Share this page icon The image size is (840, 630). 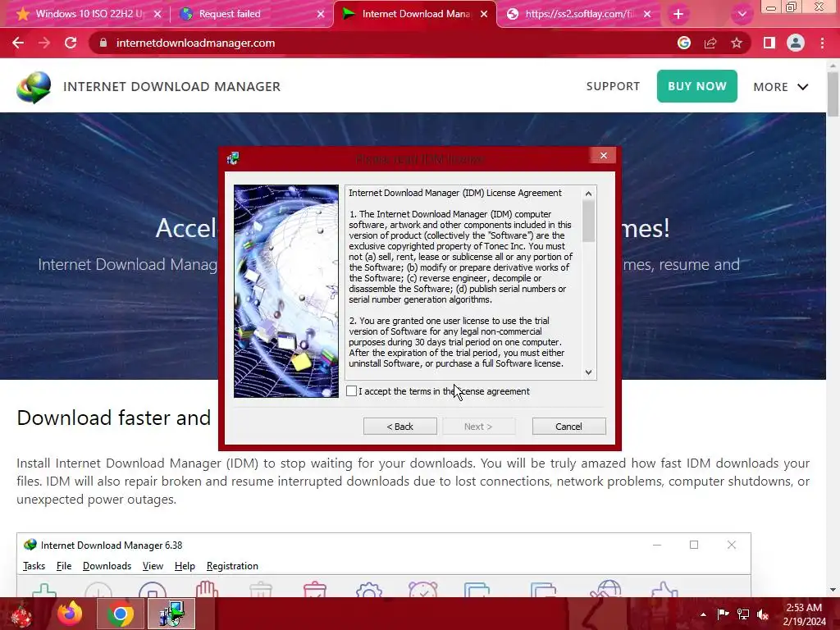pos(710,43)
